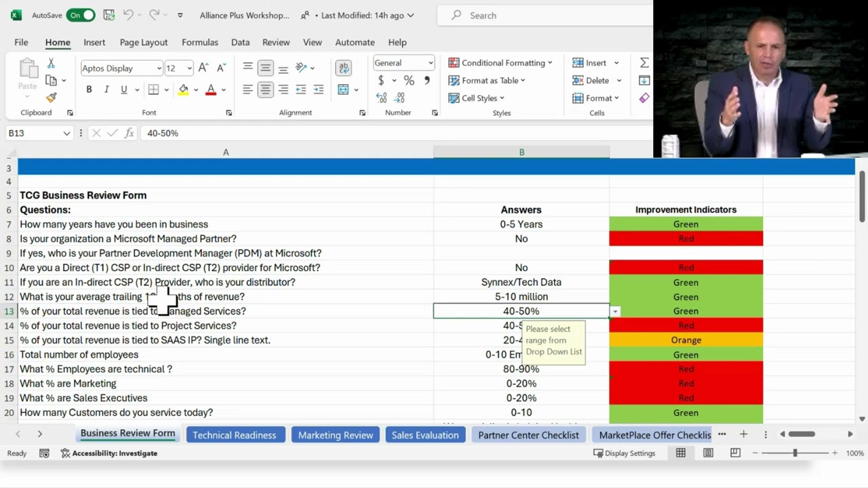Apply Comma Style format
This screenshot has height=488, width=868.
point(427,80)
